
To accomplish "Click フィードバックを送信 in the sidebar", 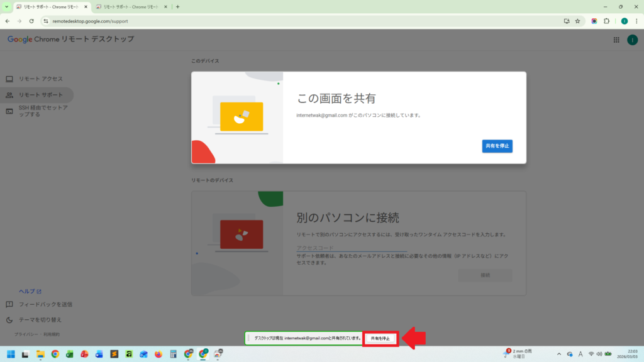I will click(45, 304).
